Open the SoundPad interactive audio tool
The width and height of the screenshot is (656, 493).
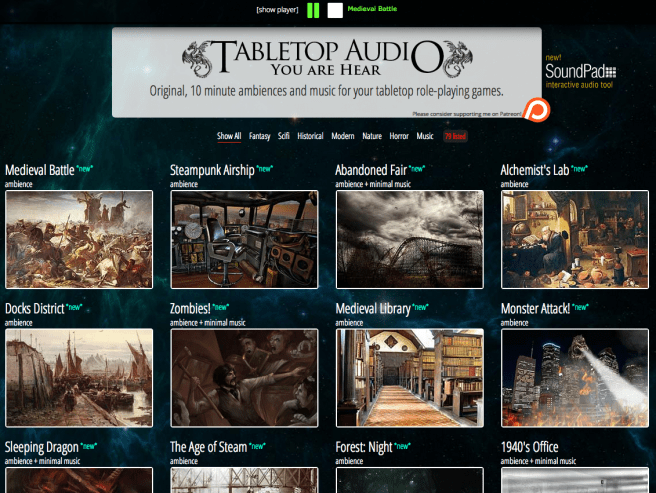(580, 72)
